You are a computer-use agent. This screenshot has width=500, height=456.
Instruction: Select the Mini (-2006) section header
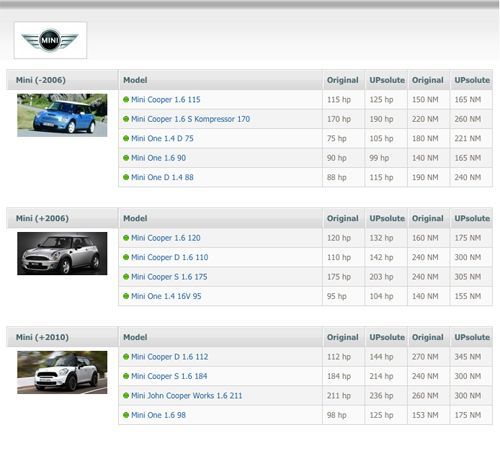tap(41, 80)
